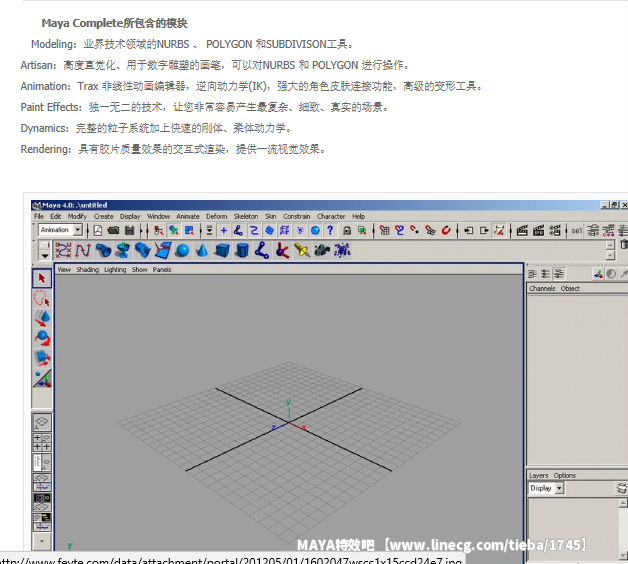Click New Scene icon in status line
The width and height of the screenshot is (628, 564).
click(x=98, y=230)
